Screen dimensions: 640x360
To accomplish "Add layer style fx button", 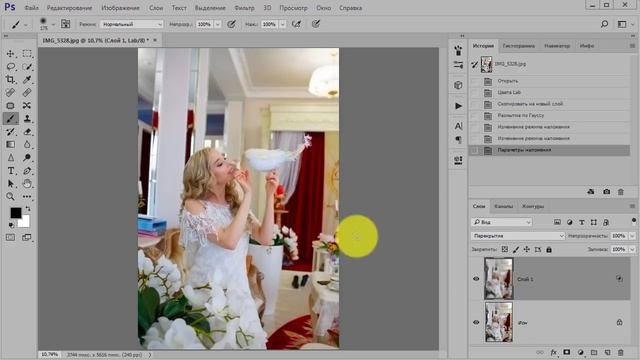I will coord(553,352).
